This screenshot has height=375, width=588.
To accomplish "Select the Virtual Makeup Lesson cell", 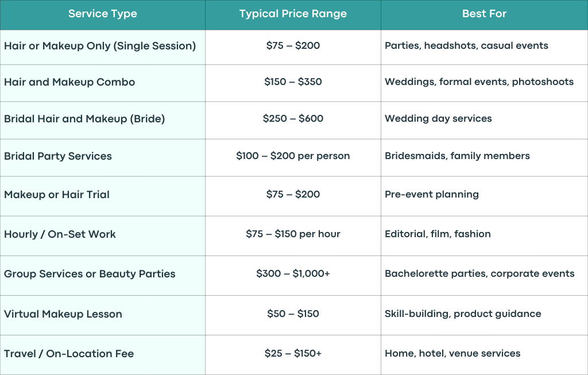I will (x=102, y=314).
